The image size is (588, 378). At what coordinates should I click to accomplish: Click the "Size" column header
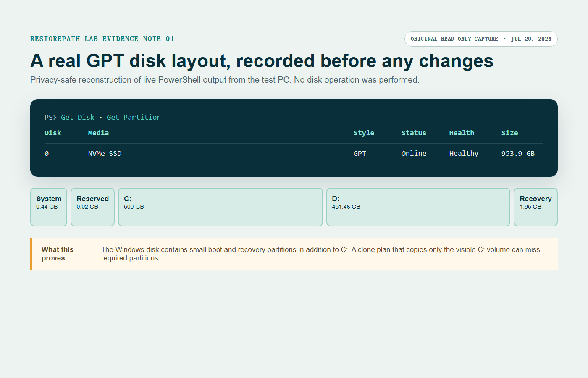[509, 133]
